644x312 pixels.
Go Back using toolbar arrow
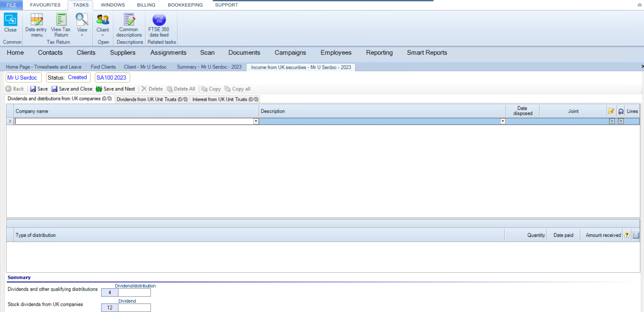(x=15, y=89)
